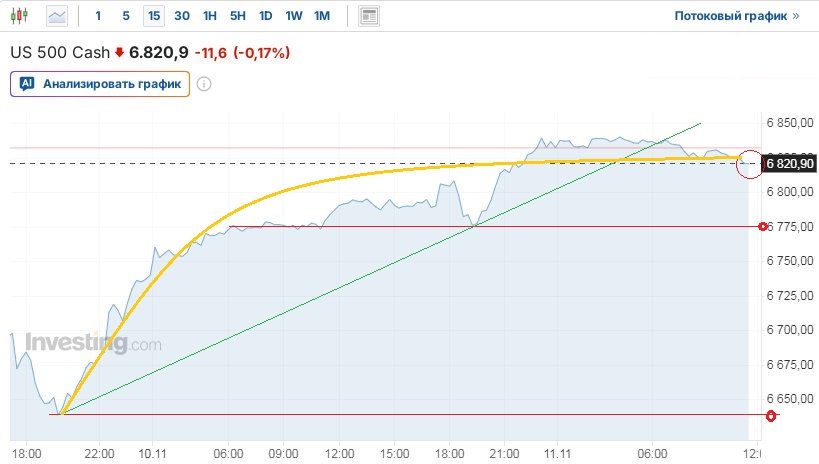Select the 1 minute timeframe
This screenshot has height=464, width=819.
[98, 16]
